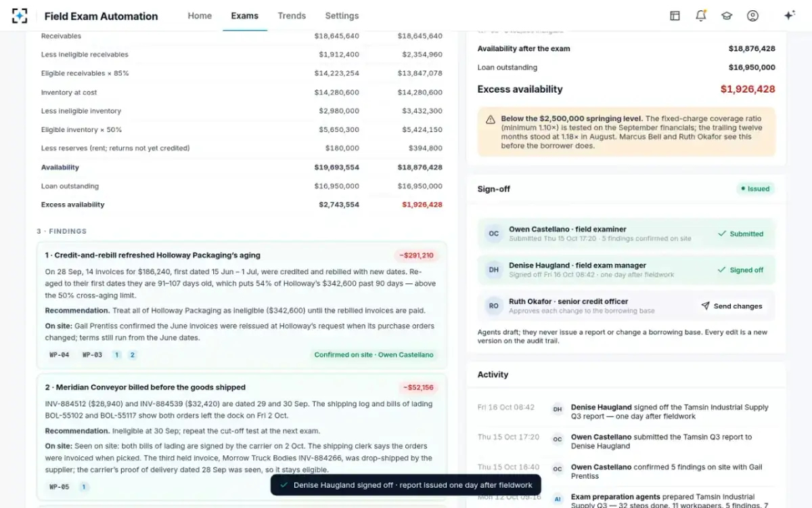The height and width of the screenshot is (508, 812).
Task: Click the Ruth Okafor · senior credit officer name
Action: click(x=568, y=301)
